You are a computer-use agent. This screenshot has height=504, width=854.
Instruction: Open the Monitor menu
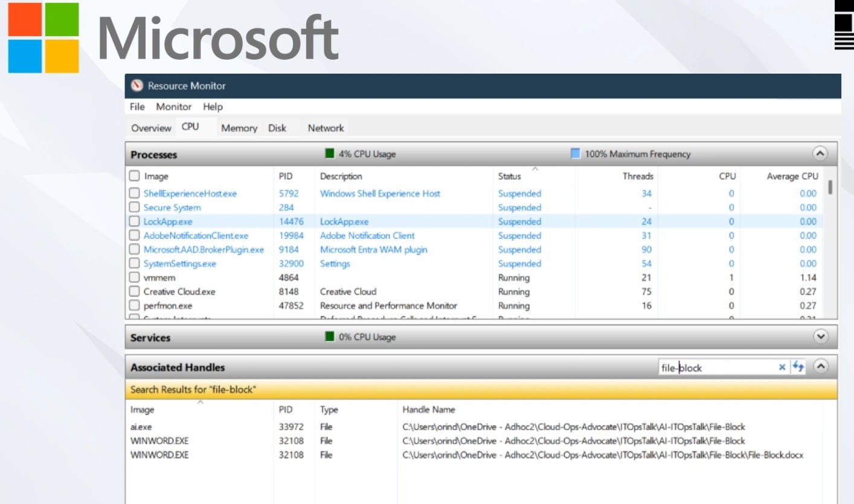pos(174,107)
